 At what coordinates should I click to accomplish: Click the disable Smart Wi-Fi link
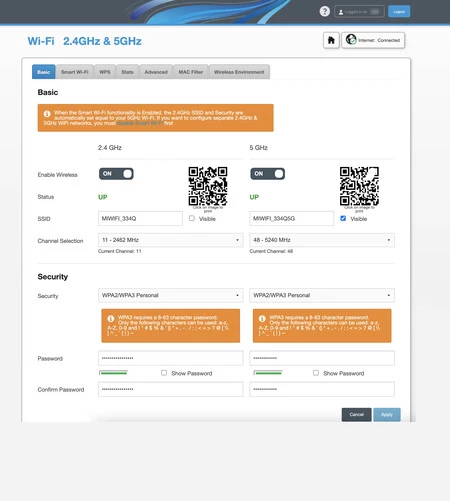[x=140, y=123]
